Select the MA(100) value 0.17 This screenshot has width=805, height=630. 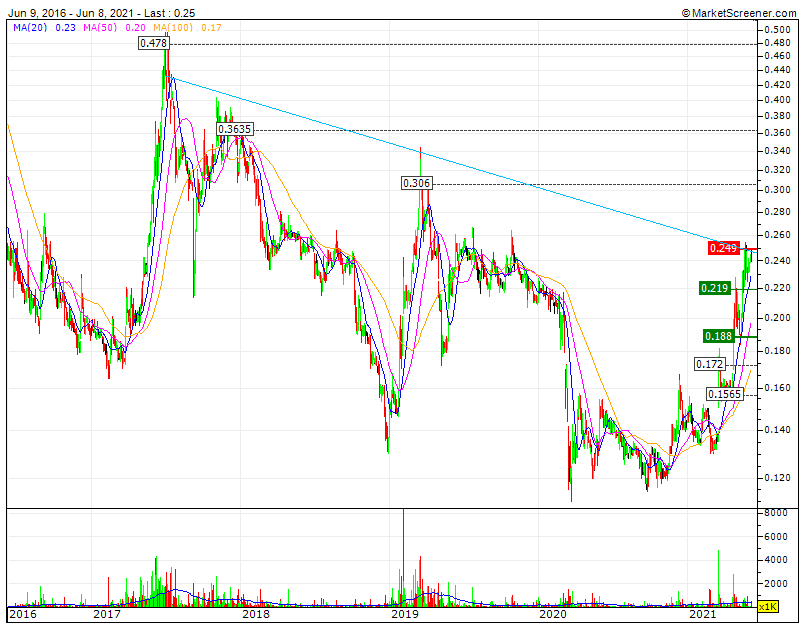click(212, 28)
